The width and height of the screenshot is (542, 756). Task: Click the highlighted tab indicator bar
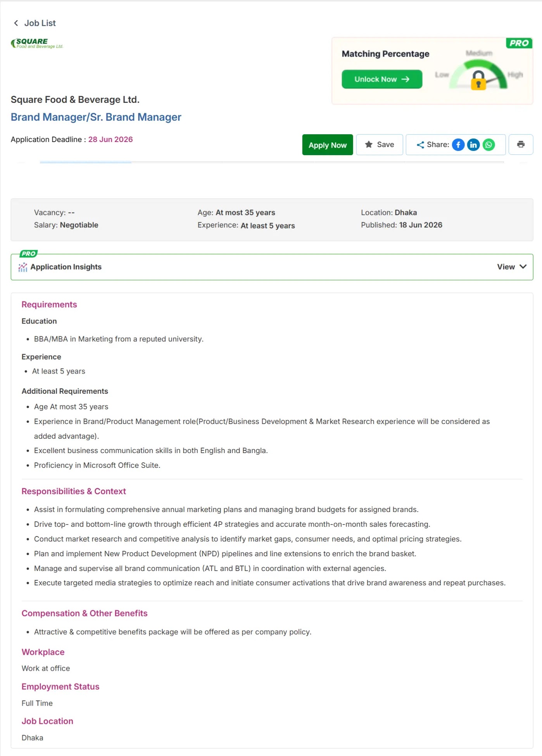(85, 162)
